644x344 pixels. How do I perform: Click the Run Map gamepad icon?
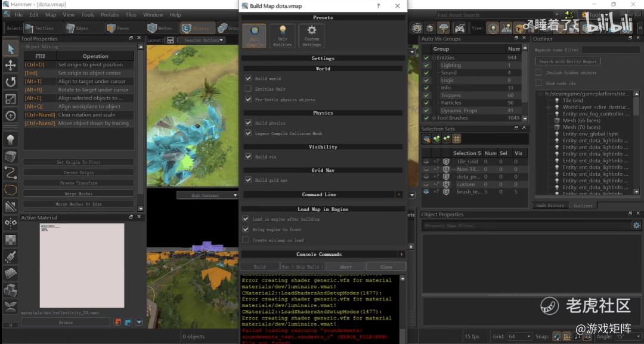459,28
